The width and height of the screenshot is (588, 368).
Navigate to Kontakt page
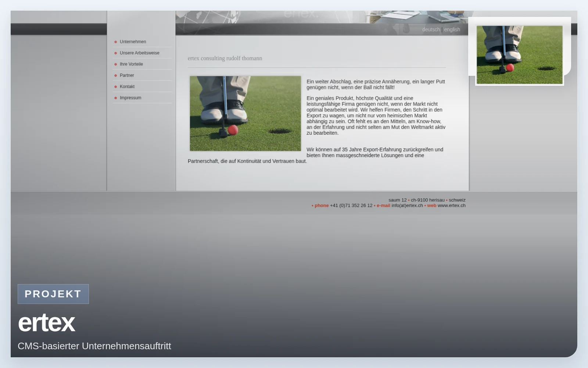click(127, 86)
